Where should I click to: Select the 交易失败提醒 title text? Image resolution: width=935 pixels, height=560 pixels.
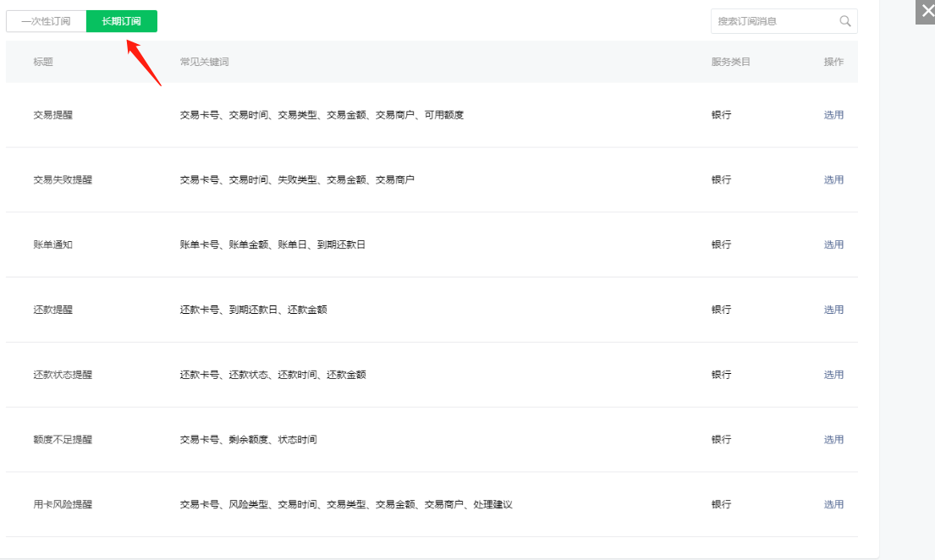pos(63,180)
